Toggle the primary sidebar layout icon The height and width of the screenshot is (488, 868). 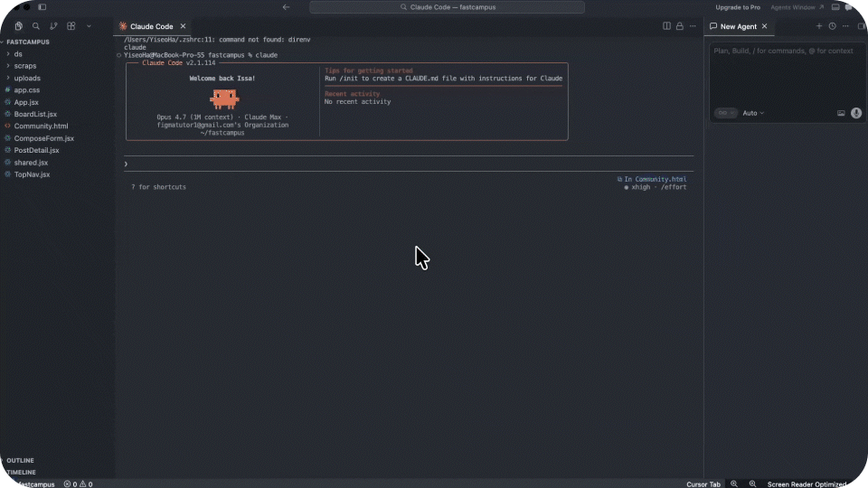(x=42, y=7)
